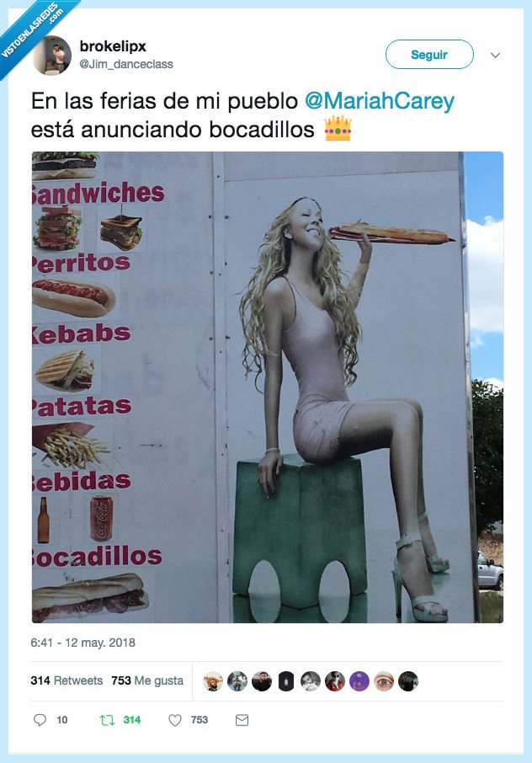Open the @MariahCarey mention link
Screen dimensions: 532x763
380,101
